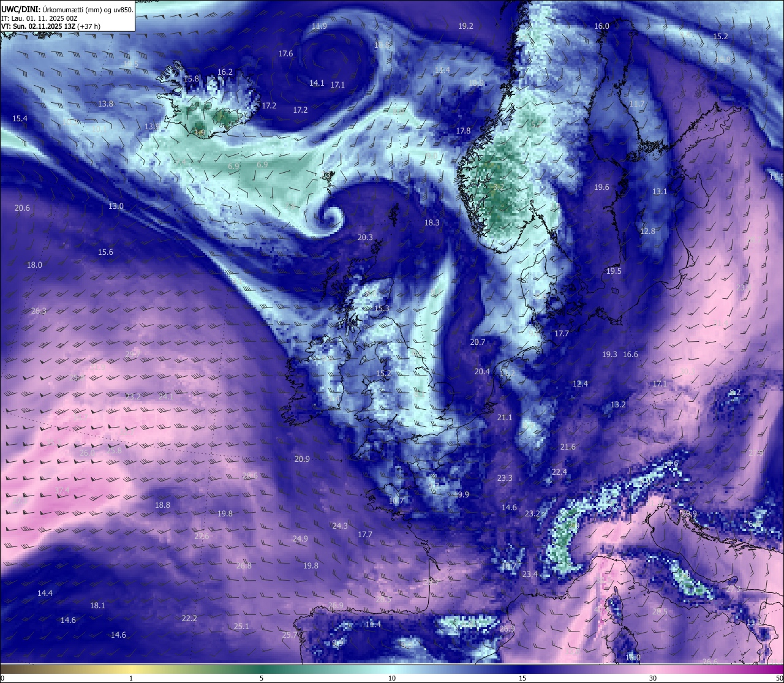784x683 pixels.
Task: Click the '11.9' map value
Action: pos(319,26)
